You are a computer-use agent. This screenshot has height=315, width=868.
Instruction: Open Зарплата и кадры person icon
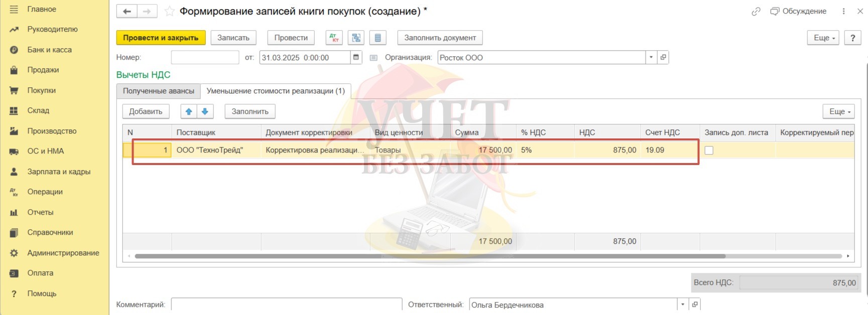(x=14, y=172)
